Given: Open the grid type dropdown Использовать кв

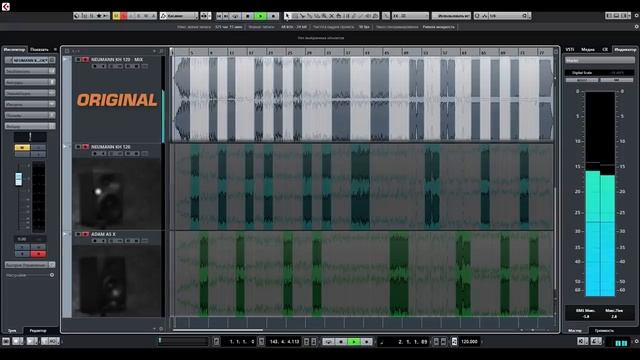Looking at the screenshot, I should click(x=451, y=16).
